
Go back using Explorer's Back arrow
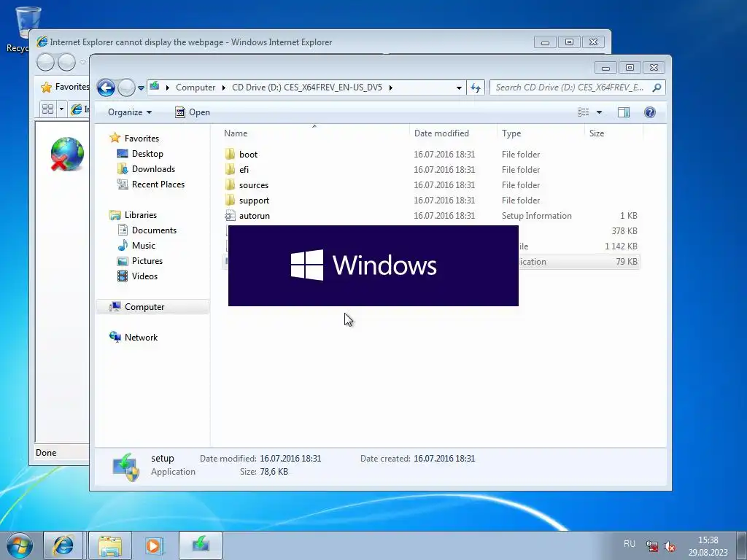point(106,87)
